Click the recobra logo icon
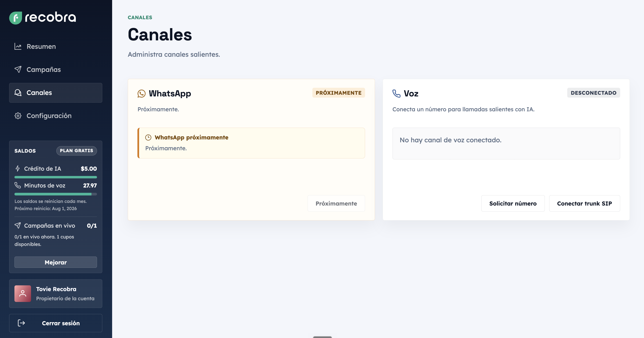The image size is (644, 338). (x=15, y=18)
